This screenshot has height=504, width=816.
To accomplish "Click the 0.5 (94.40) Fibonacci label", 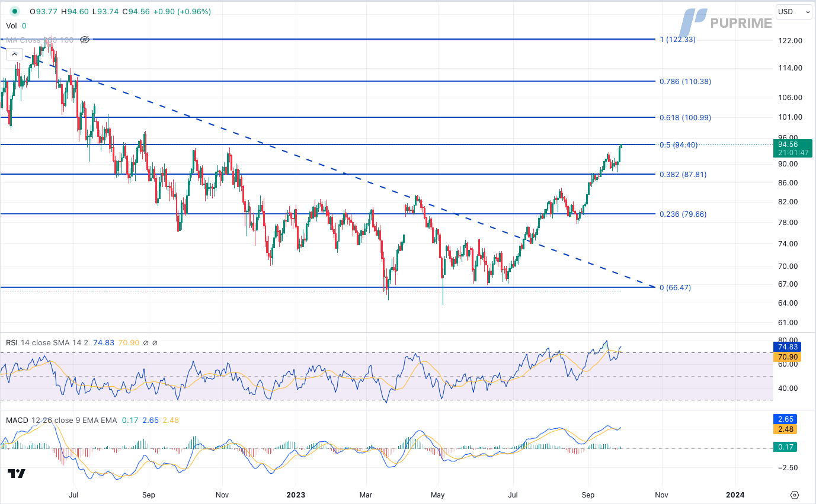I will (680, 145).
